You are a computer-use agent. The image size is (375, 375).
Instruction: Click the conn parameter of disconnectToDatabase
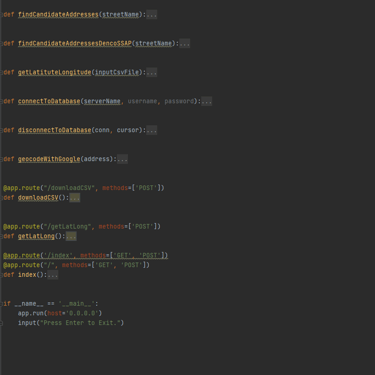[x=102, y=130]
